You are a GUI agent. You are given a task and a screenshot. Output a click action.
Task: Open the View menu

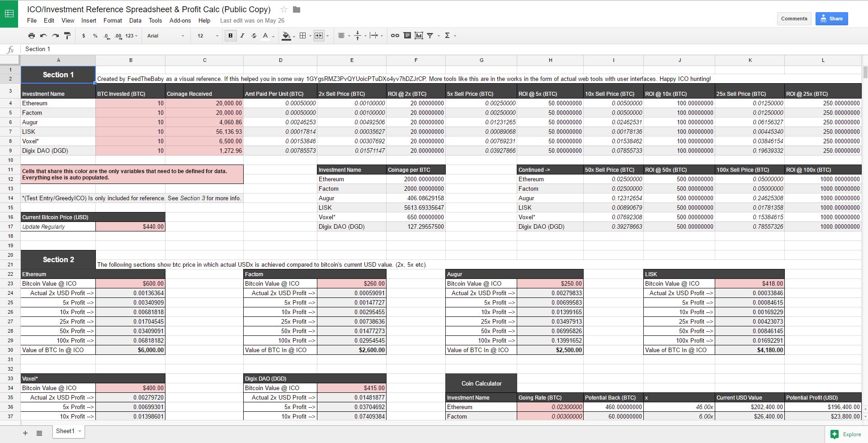pos(68,20)
